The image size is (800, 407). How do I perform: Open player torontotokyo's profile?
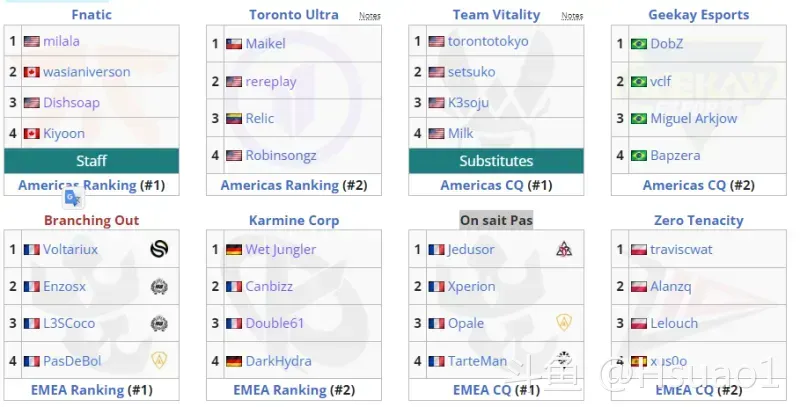click(x=488, y=42)
